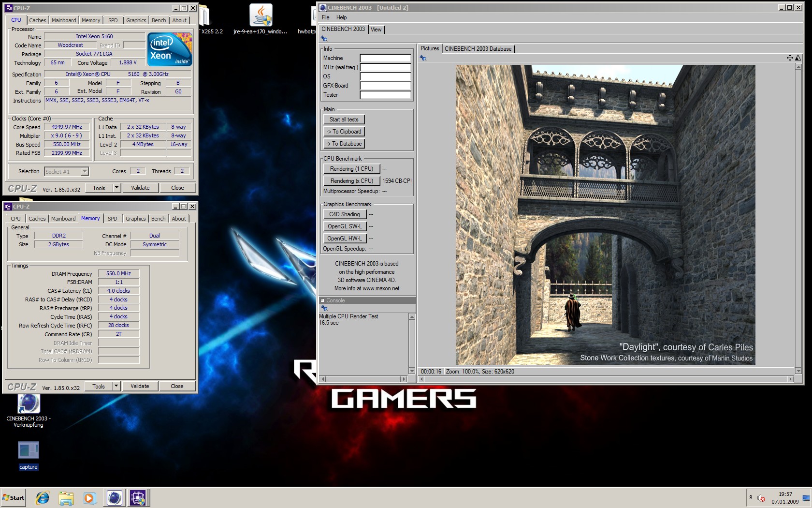The image size is (812, 508).
Task: Click Validate in the CPU-Z processor window
Action: point(140,188)
